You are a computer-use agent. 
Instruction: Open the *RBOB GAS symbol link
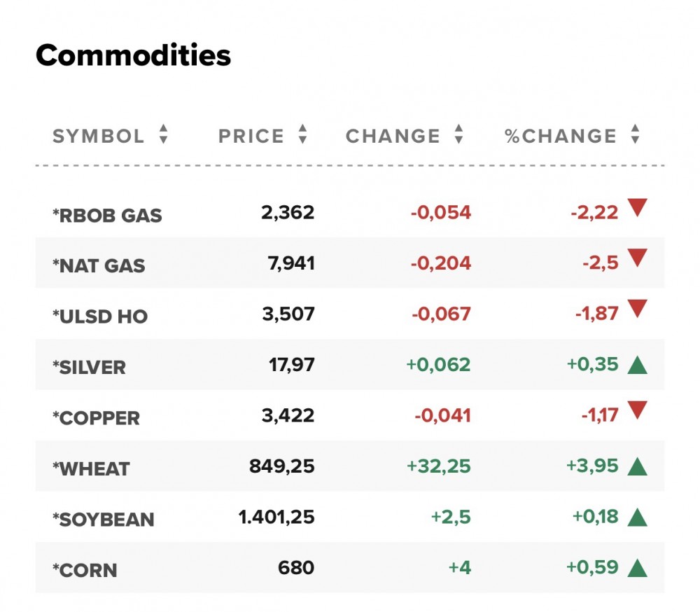click(107, 215)
